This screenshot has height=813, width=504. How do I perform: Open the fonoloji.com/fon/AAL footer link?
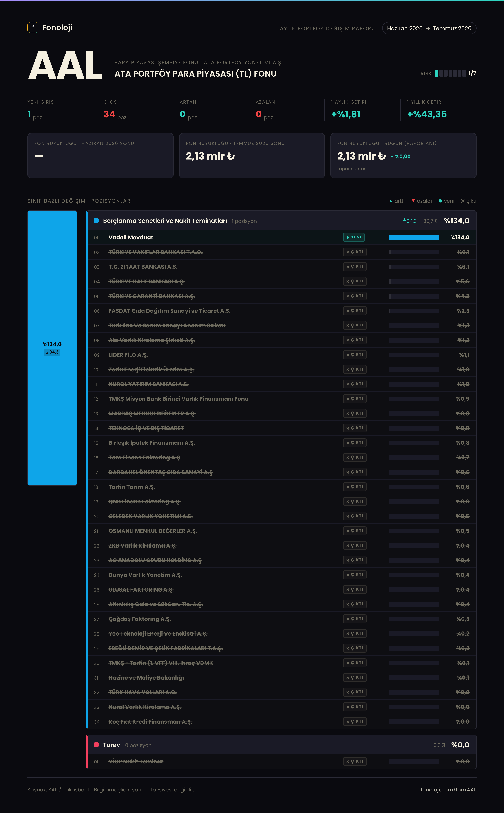(448, 790)
